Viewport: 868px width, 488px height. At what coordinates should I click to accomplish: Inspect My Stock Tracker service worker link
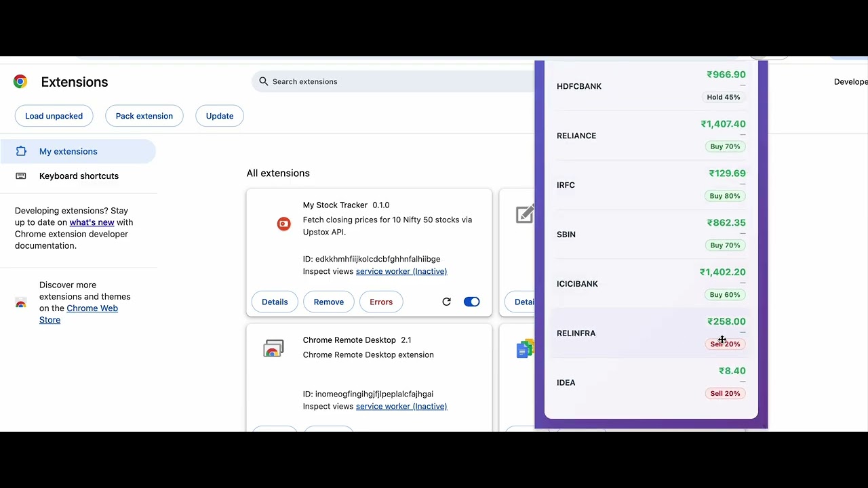tap(401, 271)
